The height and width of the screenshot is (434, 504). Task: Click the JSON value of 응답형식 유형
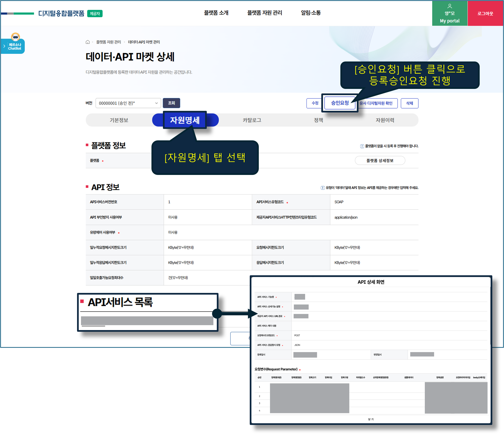(x=297, y=345)
